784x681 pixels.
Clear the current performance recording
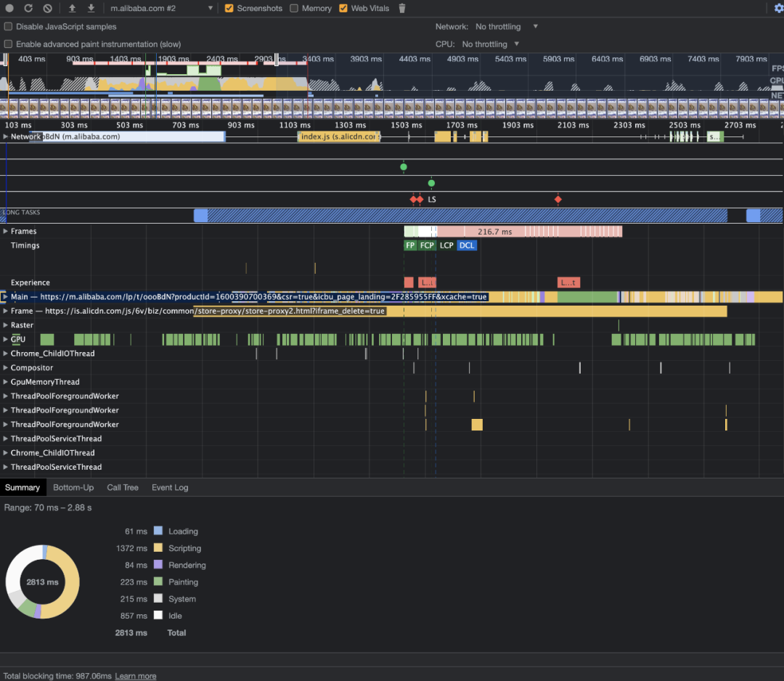[x=47, y=8]
